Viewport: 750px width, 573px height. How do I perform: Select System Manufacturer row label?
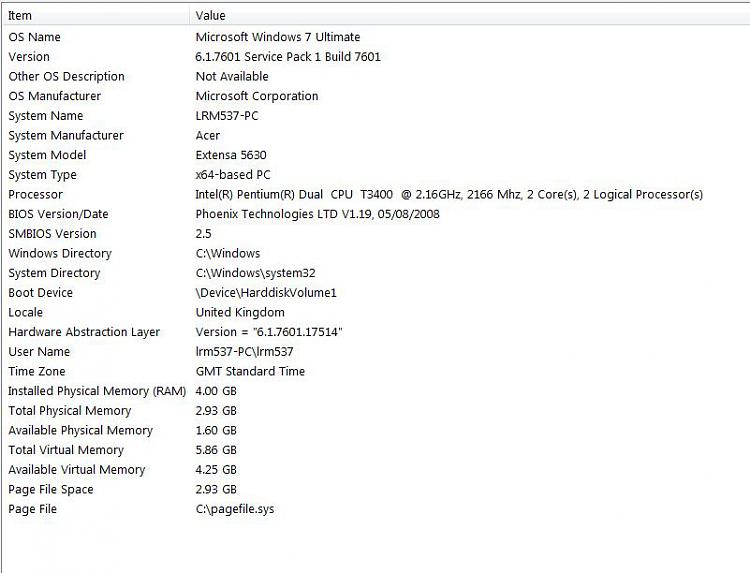point(66,135)
